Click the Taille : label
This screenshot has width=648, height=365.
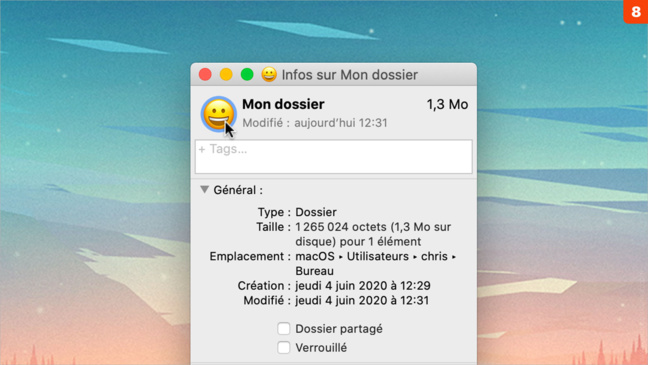point(273,227)
